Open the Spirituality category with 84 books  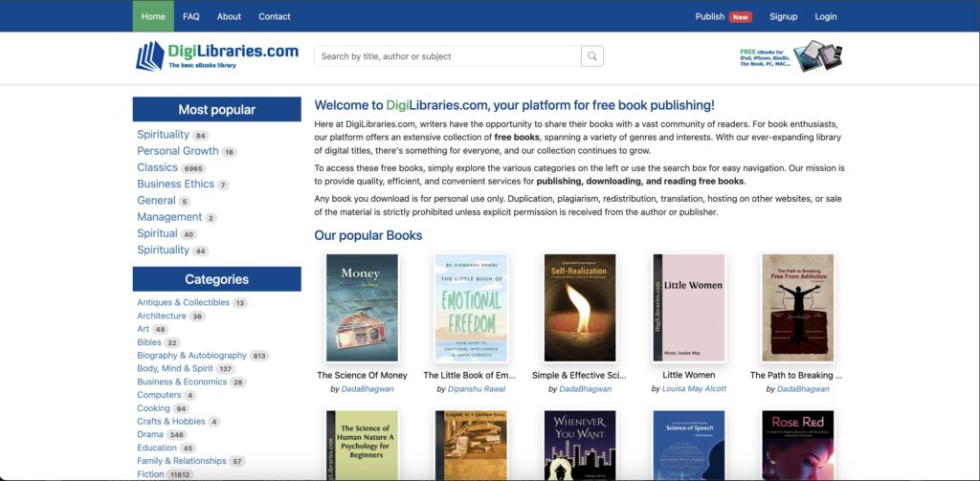[x=163, y=134]
